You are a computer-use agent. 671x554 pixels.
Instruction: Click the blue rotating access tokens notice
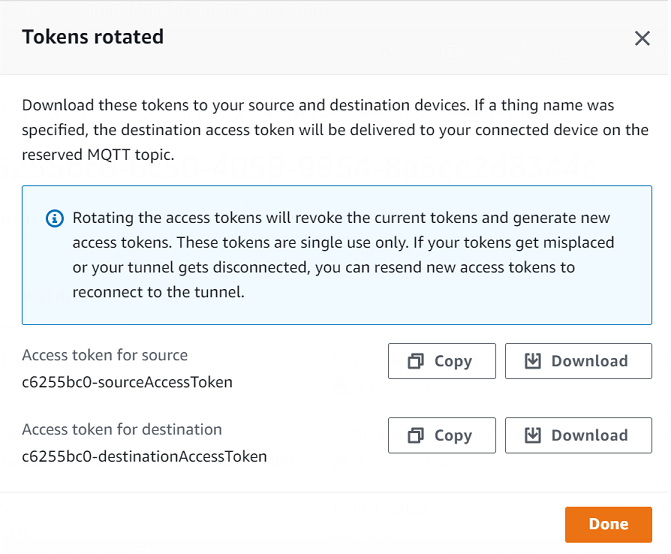pyautogui.click(x=335, y=255)
